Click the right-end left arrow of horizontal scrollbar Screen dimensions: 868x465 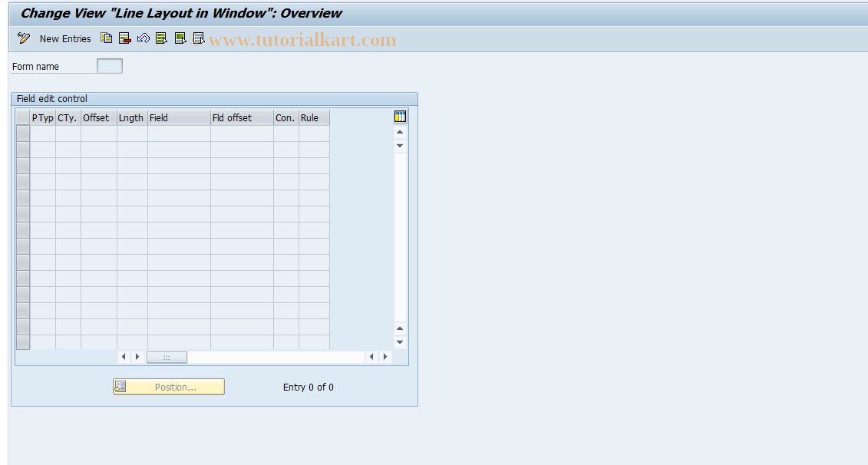(371, 357)
